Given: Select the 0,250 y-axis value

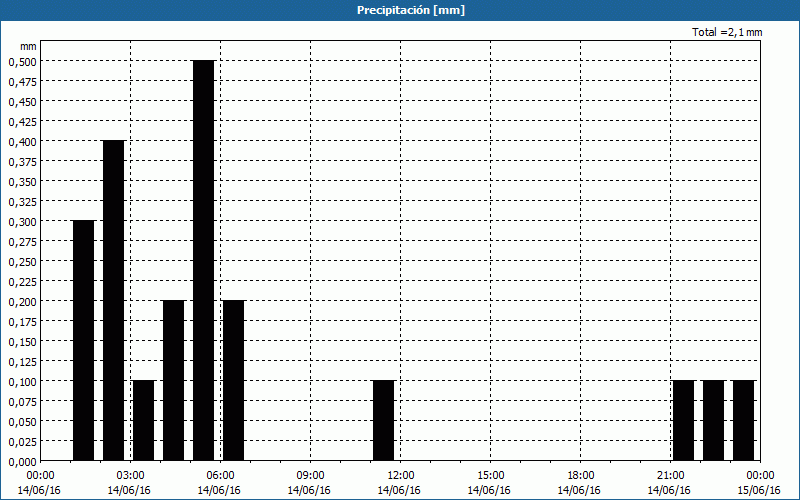Looking at the screenshot, I should click(22, 262).
